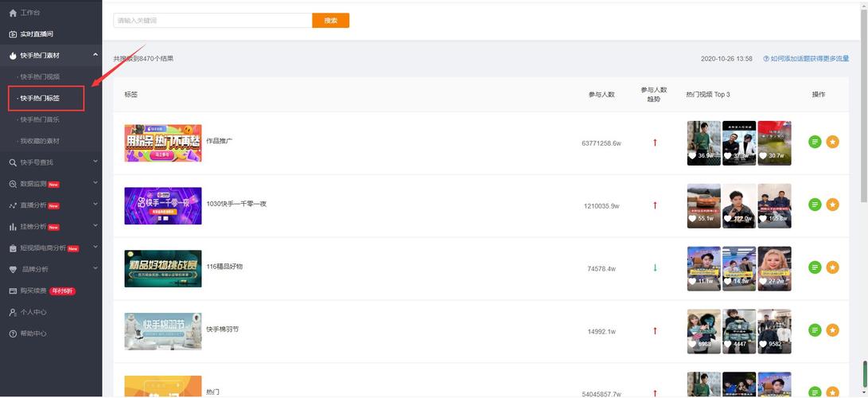Image resolution: width=868 pixels, height=398 pixels.
Task: Open the 精品好物挑战赛 banner thumbnail
Action: tap(163, 268)
